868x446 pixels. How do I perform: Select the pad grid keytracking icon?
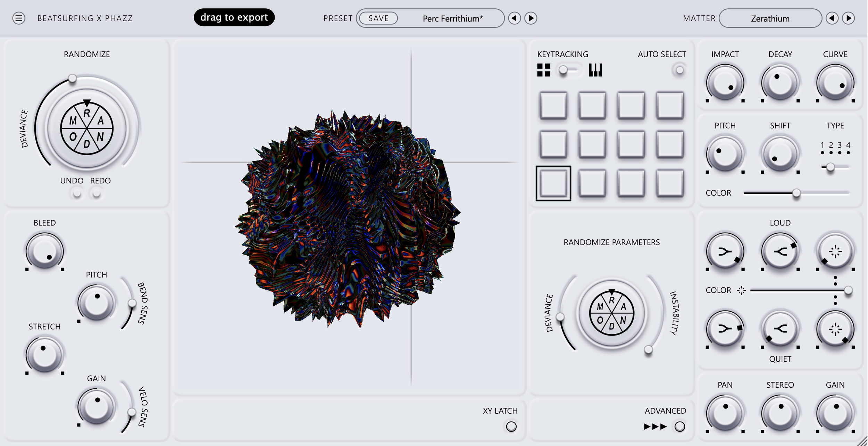click(x=543, y=70)
